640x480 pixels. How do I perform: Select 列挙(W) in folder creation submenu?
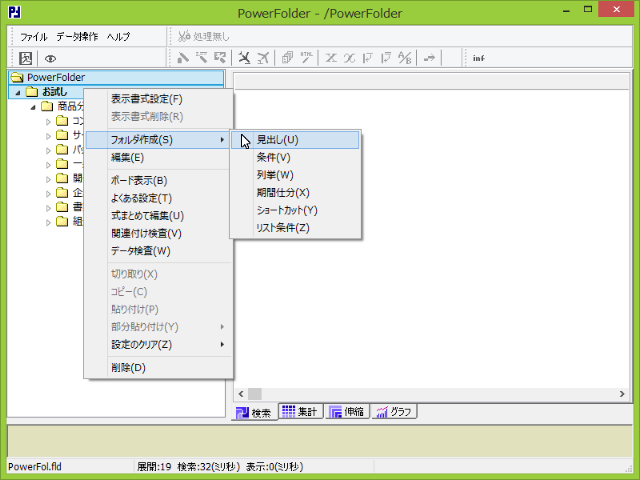(295, 175)
